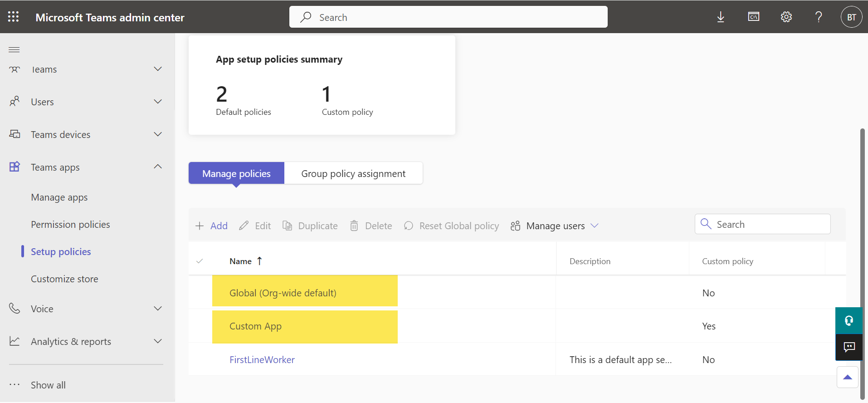The width and height of the screenshot is (868, 403).
Task: Collapse the Teams apps section
Action: pos(158,167)
